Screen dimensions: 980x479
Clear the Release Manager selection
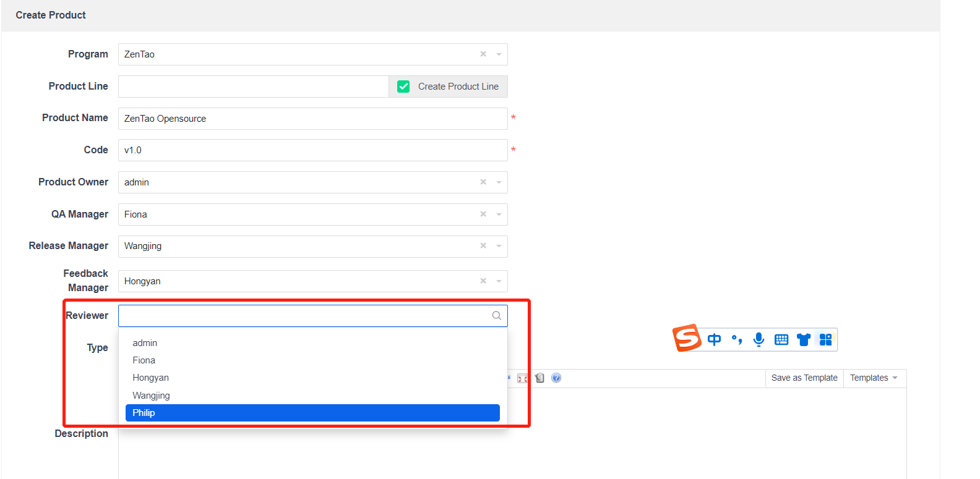[483, 246]
